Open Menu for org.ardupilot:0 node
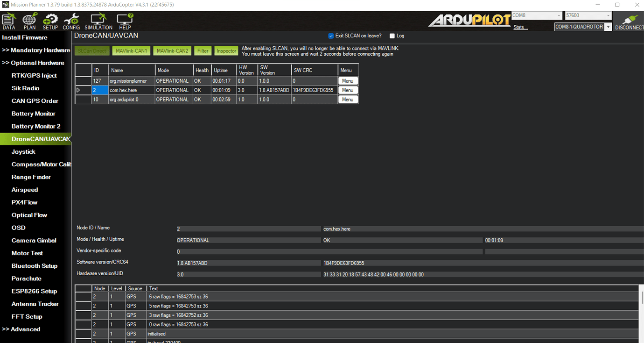The image size is (644, 343). [x=348, y=100]
